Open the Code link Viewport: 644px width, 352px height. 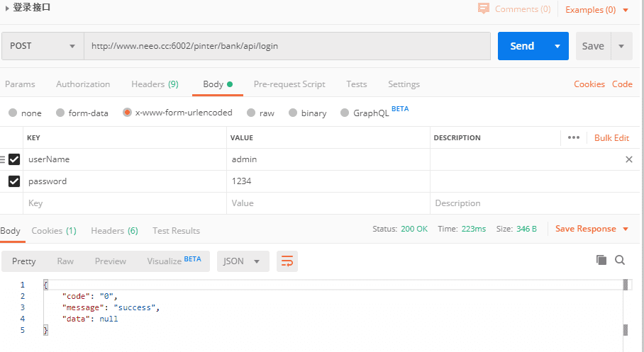click(622, 84)
